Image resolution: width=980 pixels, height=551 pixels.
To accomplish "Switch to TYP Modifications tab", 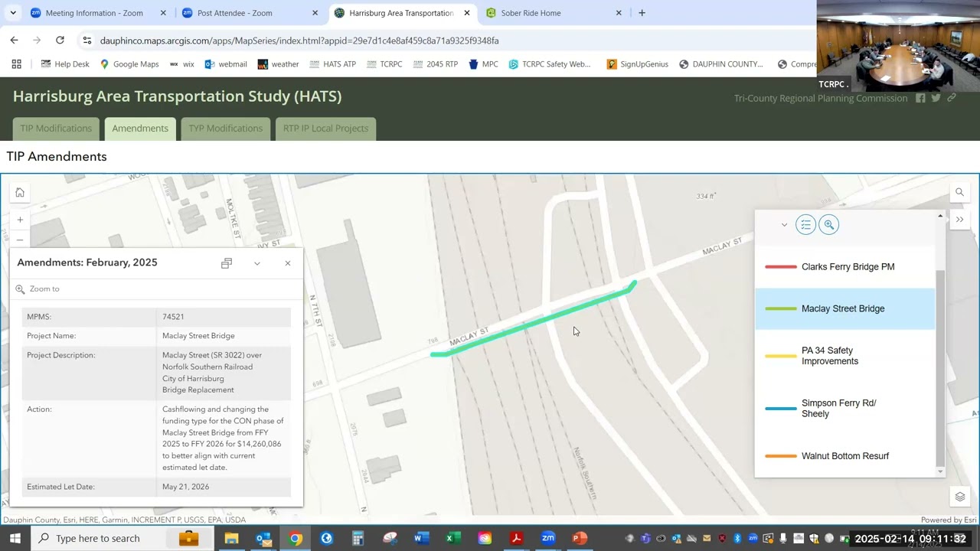I will pyautogui.click(x=226, y=129).
